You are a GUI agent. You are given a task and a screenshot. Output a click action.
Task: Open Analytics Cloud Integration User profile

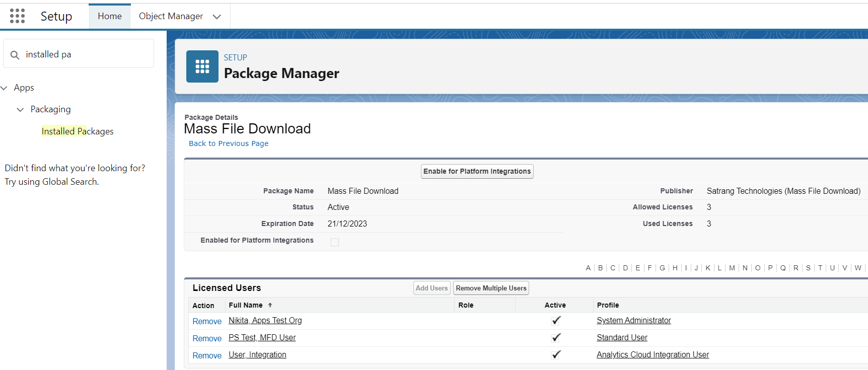coord(653,354)
